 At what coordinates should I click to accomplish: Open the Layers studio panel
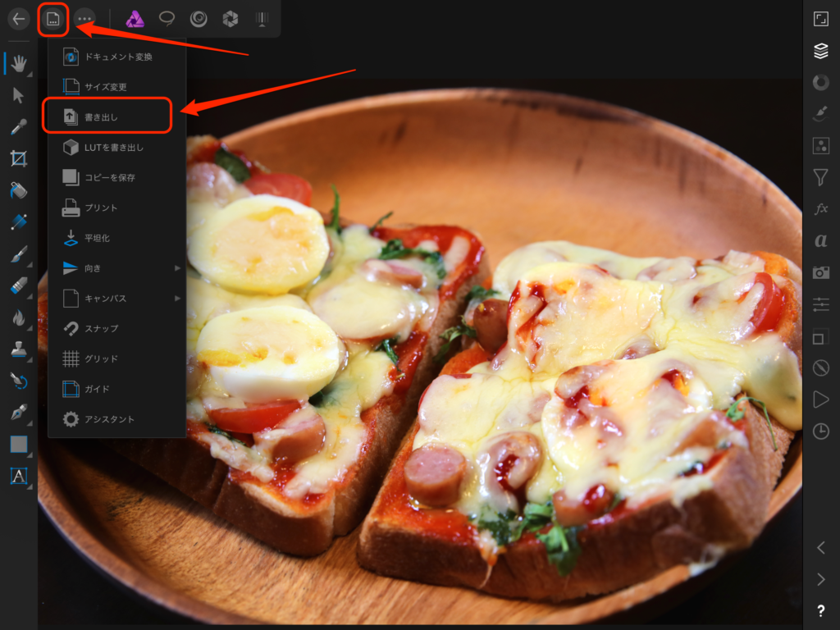[820, 51]
